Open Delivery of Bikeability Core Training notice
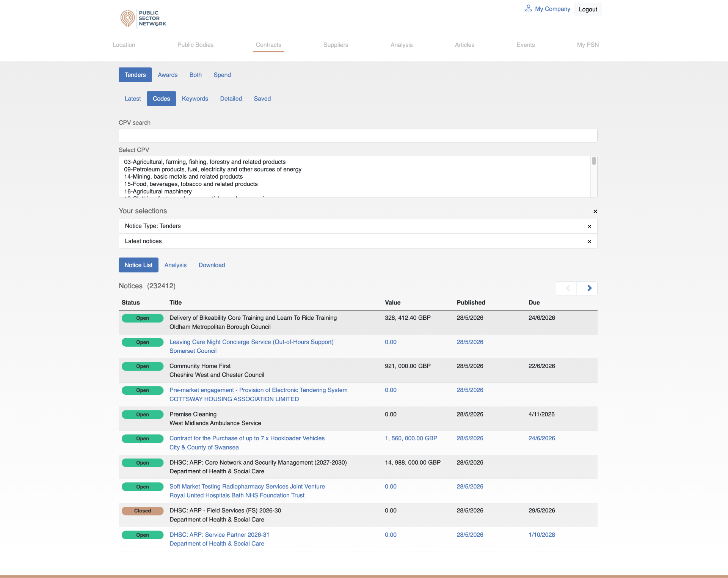 click(x=253, y=318)
